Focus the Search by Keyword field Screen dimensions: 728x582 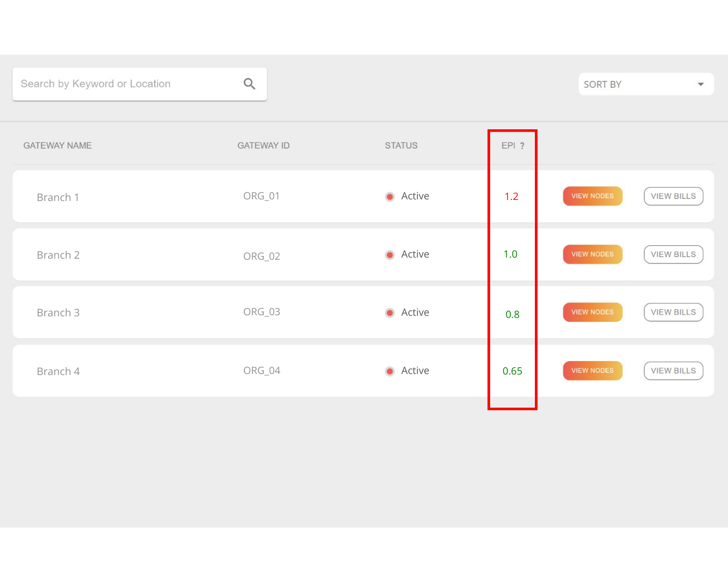click(127, 84)
